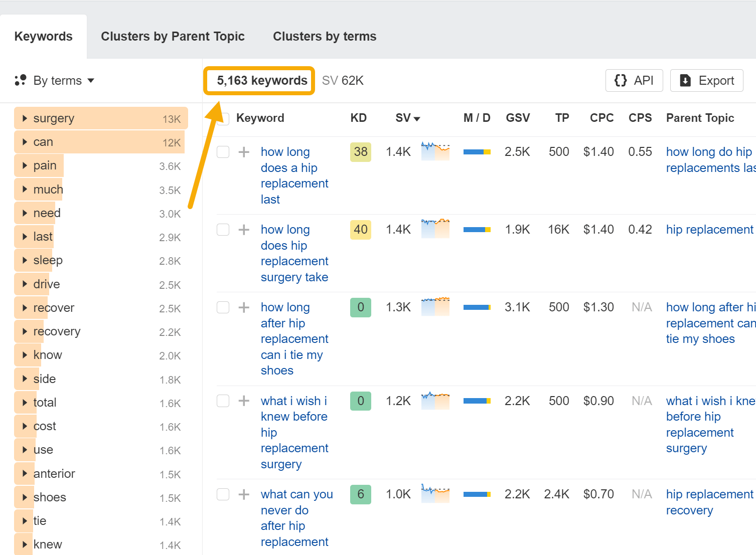Open the Clusters by terms tab

click(324, 36)
